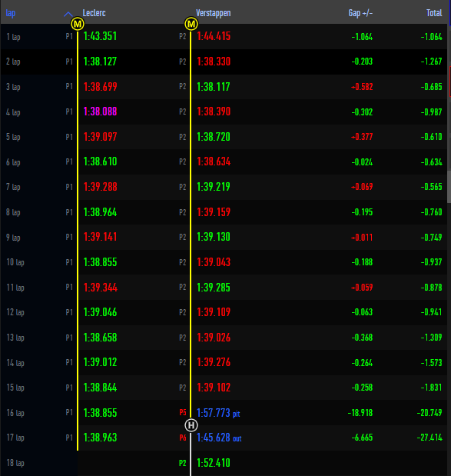Viewport: 451px width, 476px height.
Task: Select the Leclerc column header
Action: pyautogui.click(x=94, y=13)
